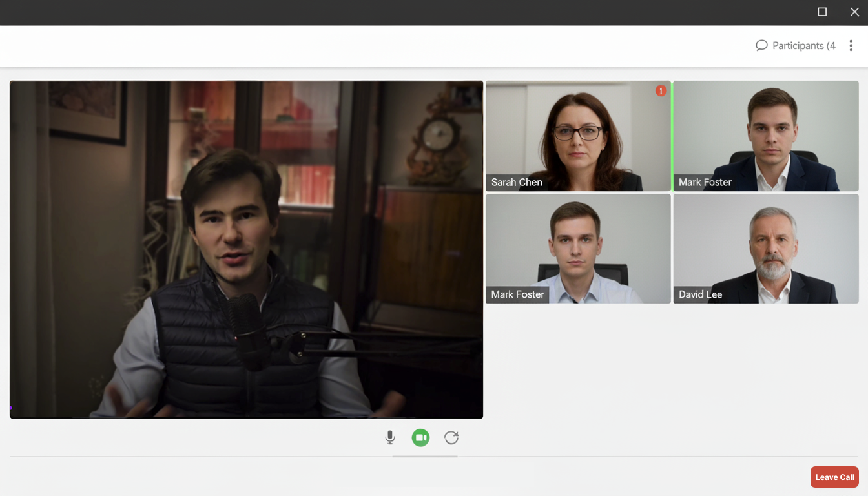868x496 pixels.
Task: Click the Mark Foster name label in top row
Action: pyautogui.click(x=705, y=182)
